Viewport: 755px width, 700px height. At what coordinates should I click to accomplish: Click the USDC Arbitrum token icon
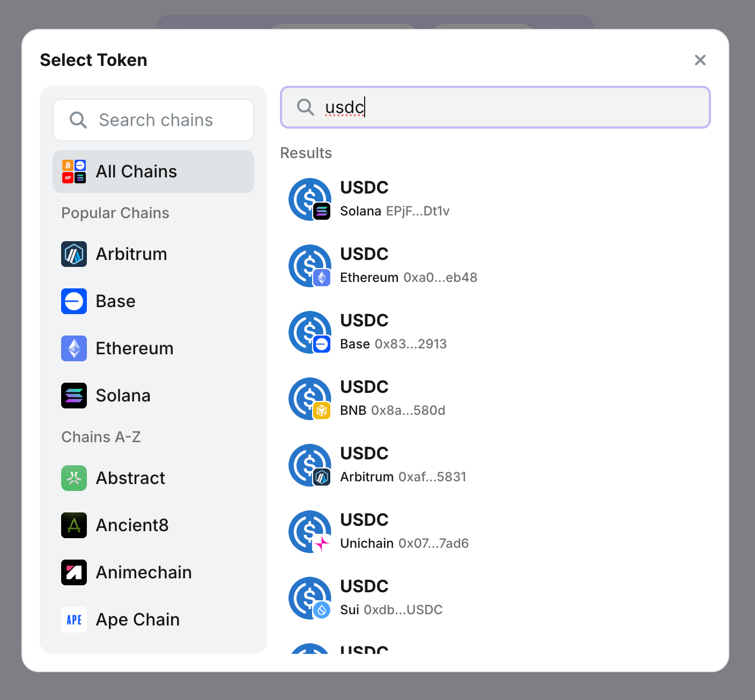click(x=310, y=465)
